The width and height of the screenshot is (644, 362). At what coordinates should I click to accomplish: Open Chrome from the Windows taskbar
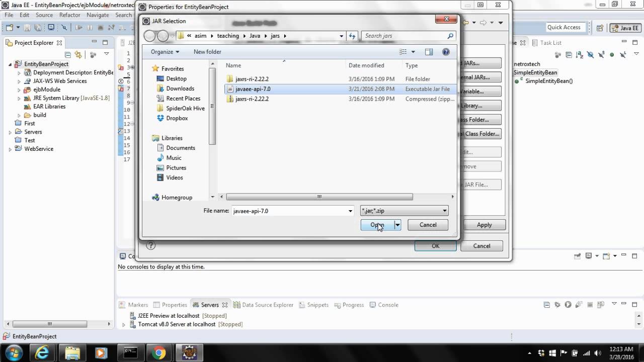click(x=159, y=353)
